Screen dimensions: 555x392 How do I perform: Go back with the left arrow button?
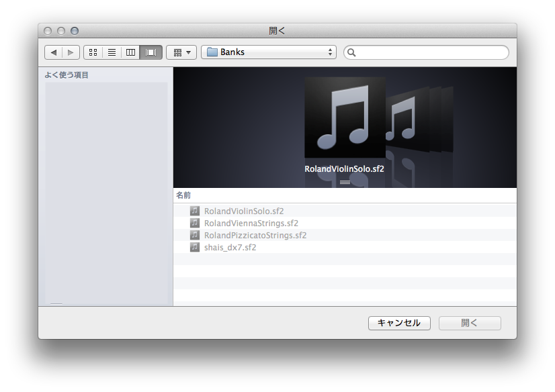pos(54,52)
